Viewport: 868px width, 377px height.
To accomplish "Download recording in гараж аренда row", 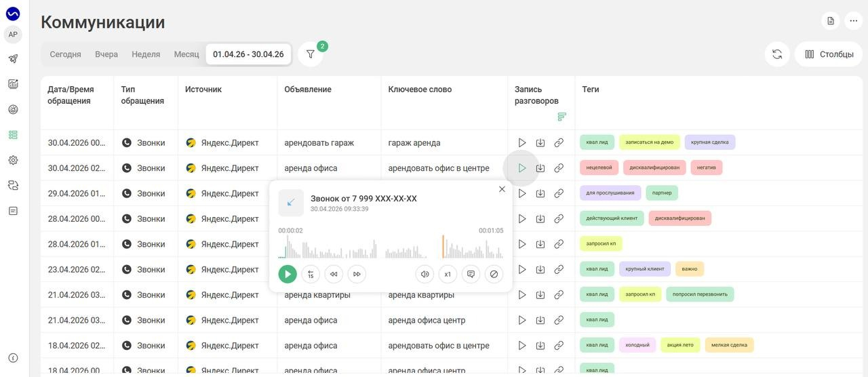I will [x=540, y=142].
